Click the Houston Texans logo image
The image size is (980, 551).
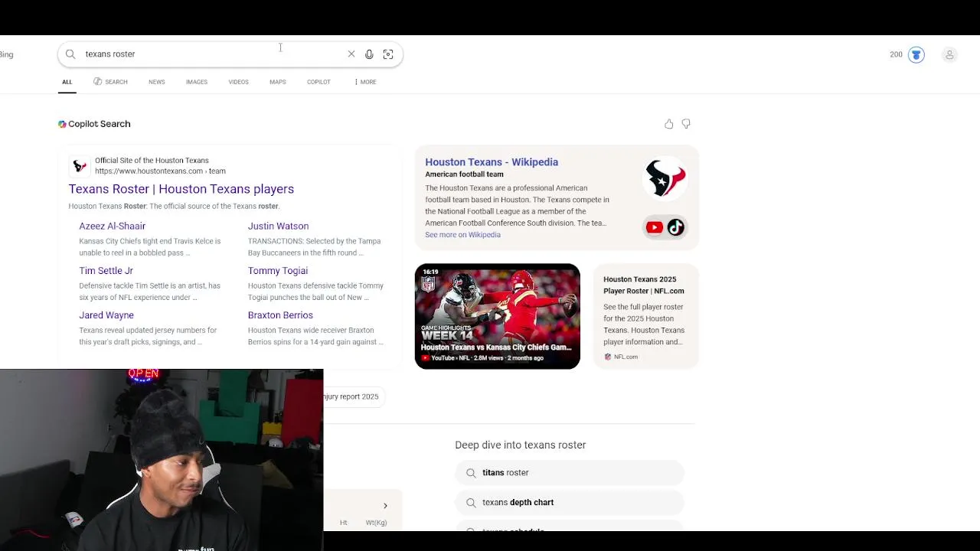665,178
